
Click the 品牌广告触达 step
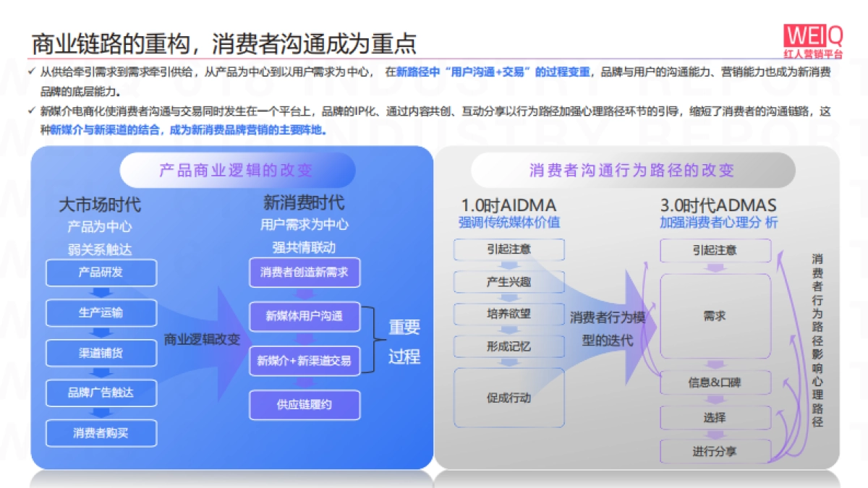click(102, 393)
